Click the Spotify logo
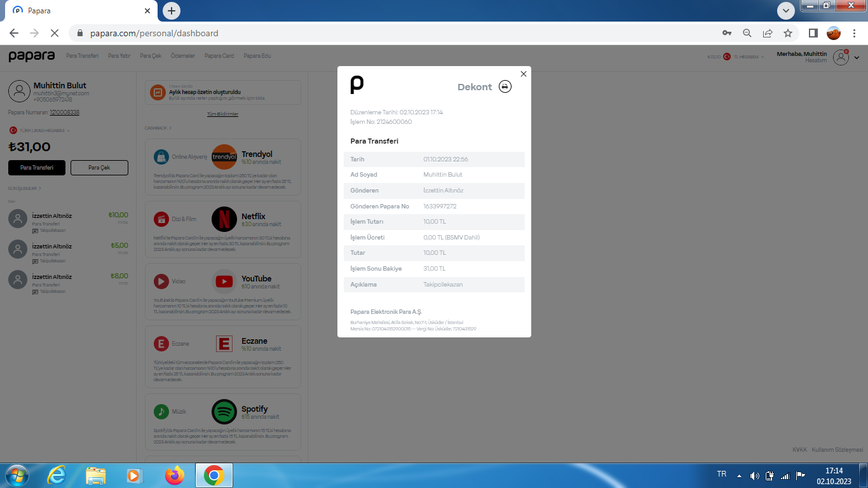The image size is (868, 488). tap(224, 411)
